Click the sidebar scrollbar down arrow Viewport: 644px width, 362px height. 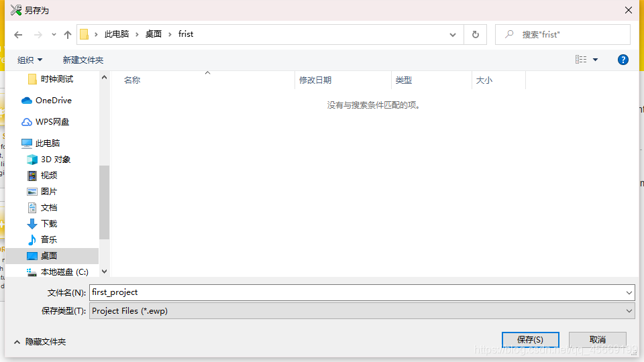[x=105, y=271]
